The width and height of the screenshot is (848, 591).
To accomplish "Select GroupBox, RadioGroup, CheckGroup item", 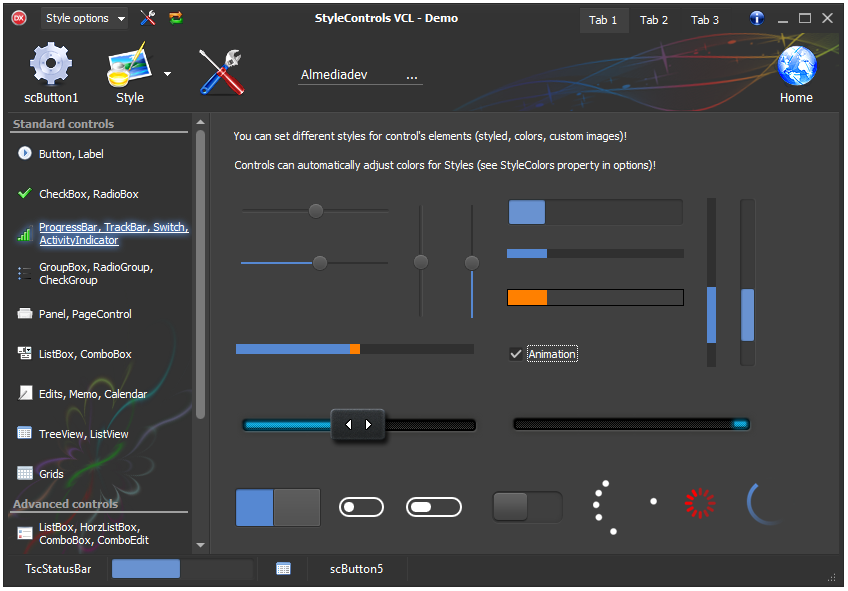I will pos(96,274).
